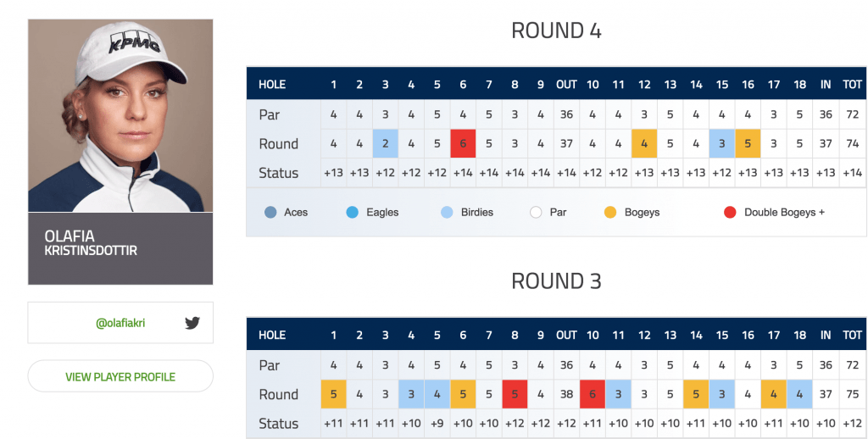Select the yellow bogey on Round 4 hole 12
Screen dimensions: 868x439
(644, 144)
